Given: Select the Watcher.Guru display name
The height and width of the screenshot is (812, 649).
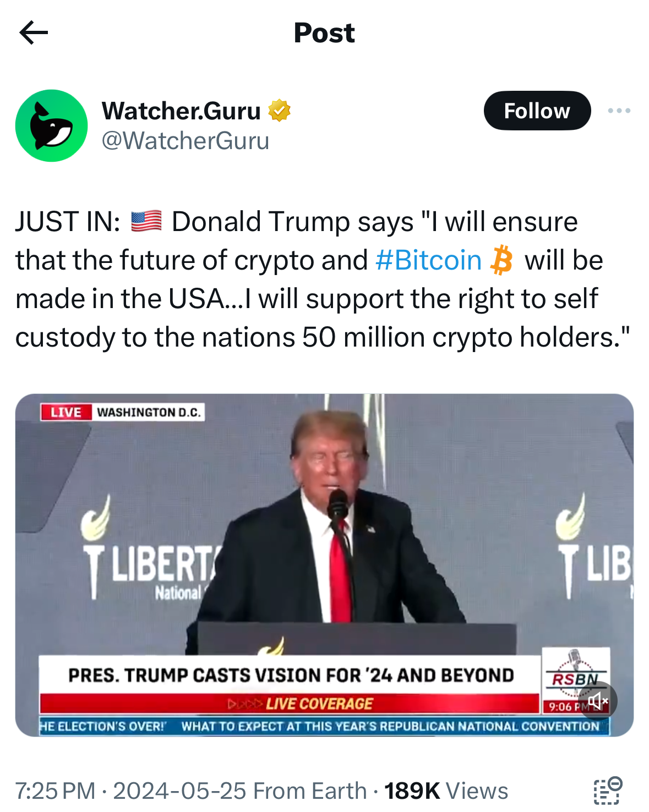Looking at the screenshot, I should (181, 111).
